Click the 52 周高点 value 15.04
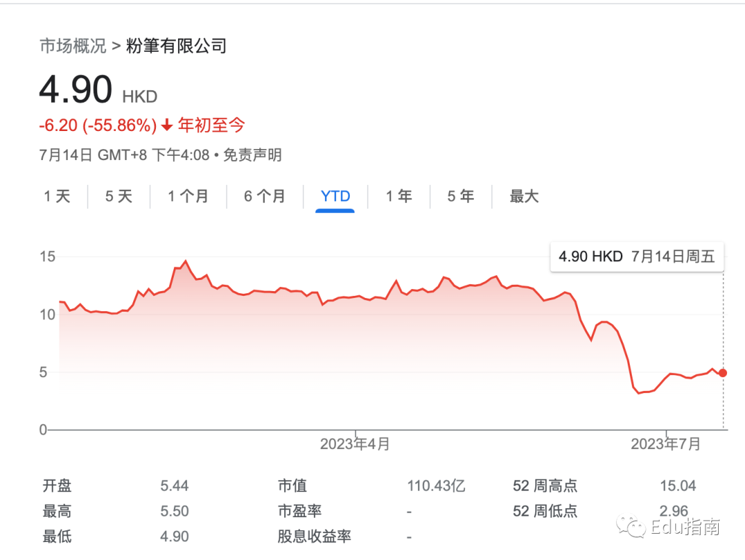This screenshot has height=560, width=745. [x=677, y=486]
